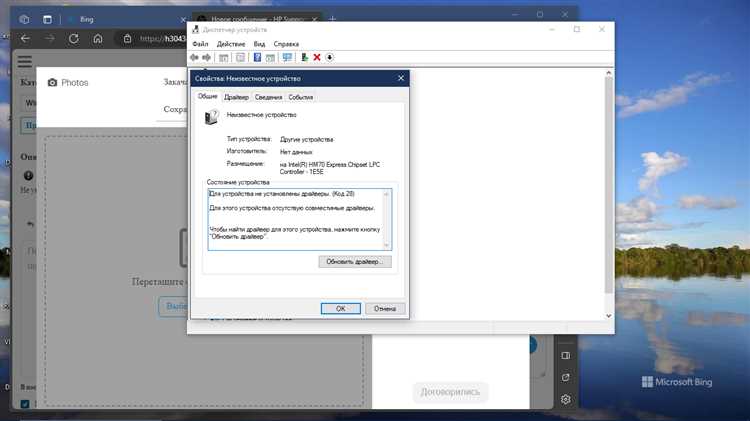Click the browser Forward arrow
Viewport: 750px width, 421px height.
[x=50, y=38]
